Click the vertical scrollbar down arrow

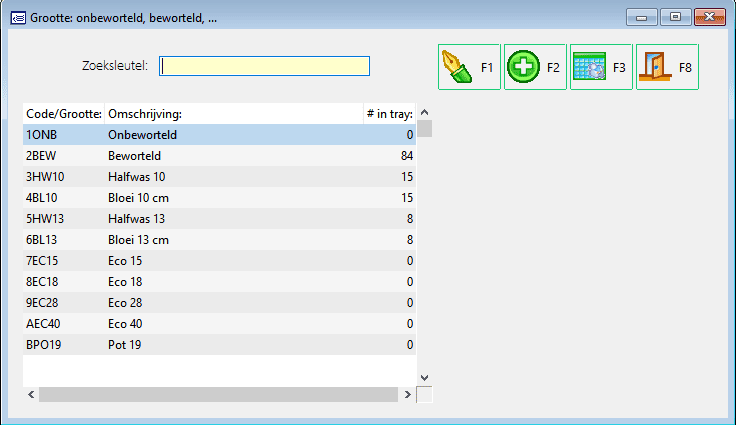coord(424,378)
